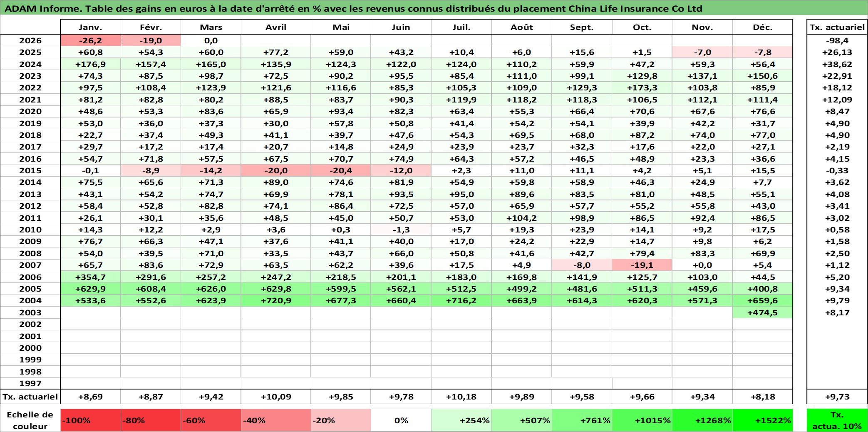Click the +176,9 cell in 2024

tap(90, 64)
